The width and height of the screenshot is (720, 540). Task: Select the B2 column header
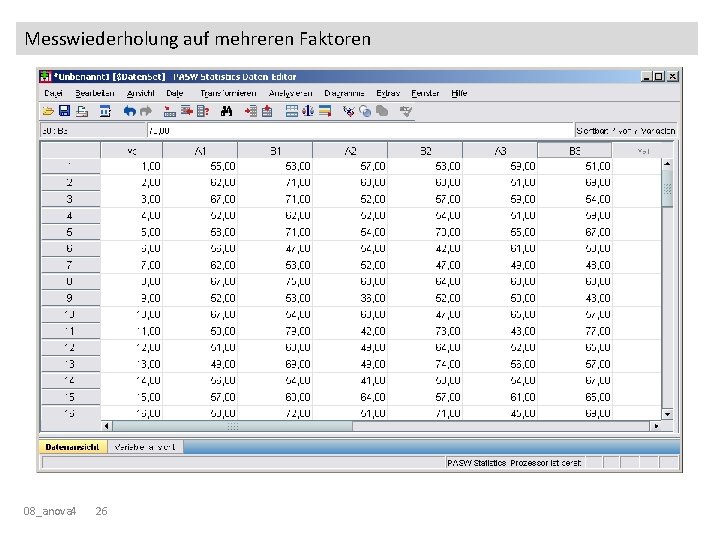[425, 151]
